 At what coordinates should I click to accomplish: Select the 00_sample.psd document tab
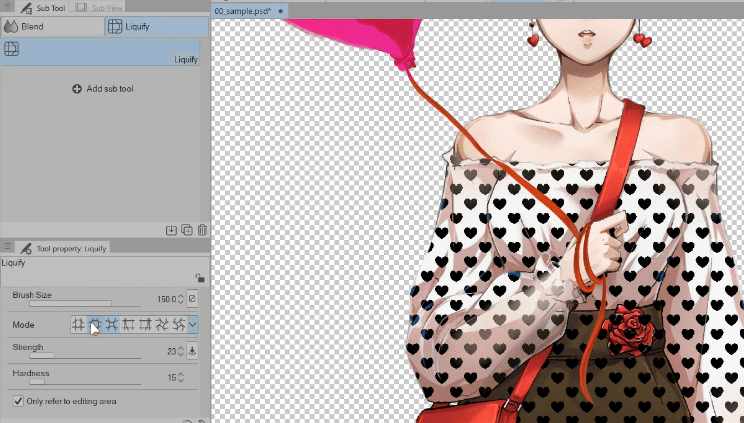click(x=244, y=10)
